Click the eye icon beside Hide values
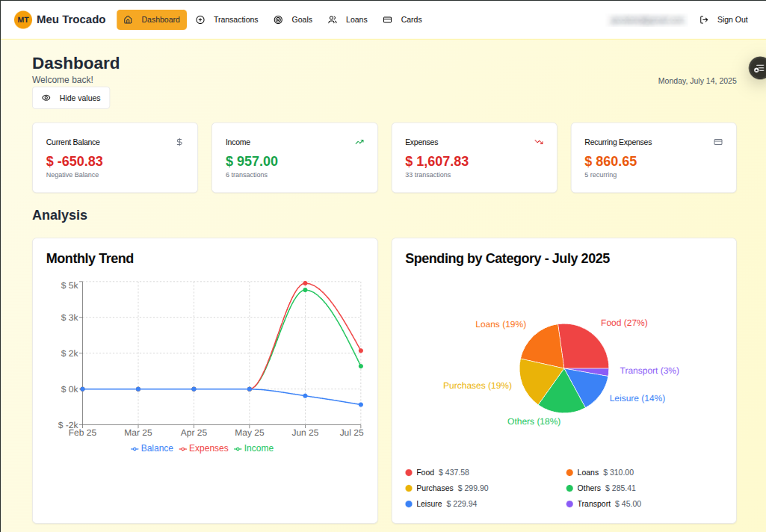Screen dimensions: 766x532 [46, 98]
